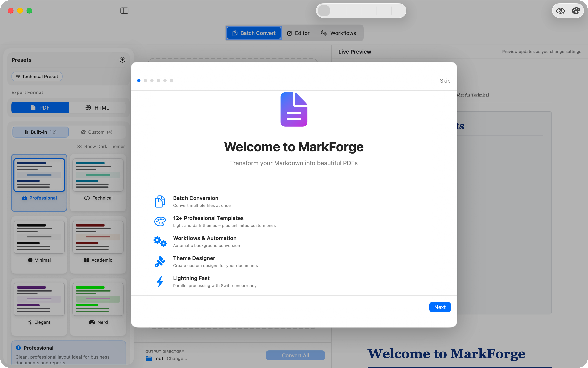Viewport: 588px width, 368px height.
Task: Select the Technical Preset chip
Action: pyautogui.click(x=37, y=77)
